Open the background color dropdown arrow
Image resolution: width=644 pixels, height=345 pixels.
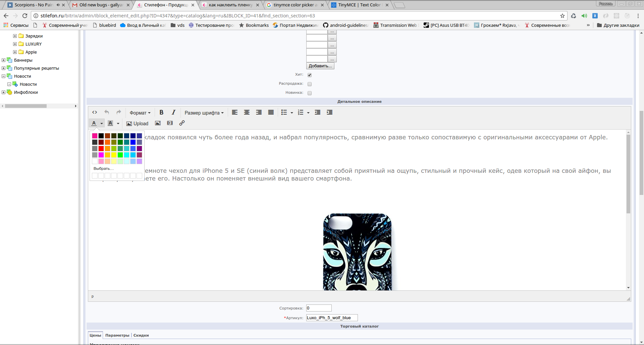click(118, 124)
